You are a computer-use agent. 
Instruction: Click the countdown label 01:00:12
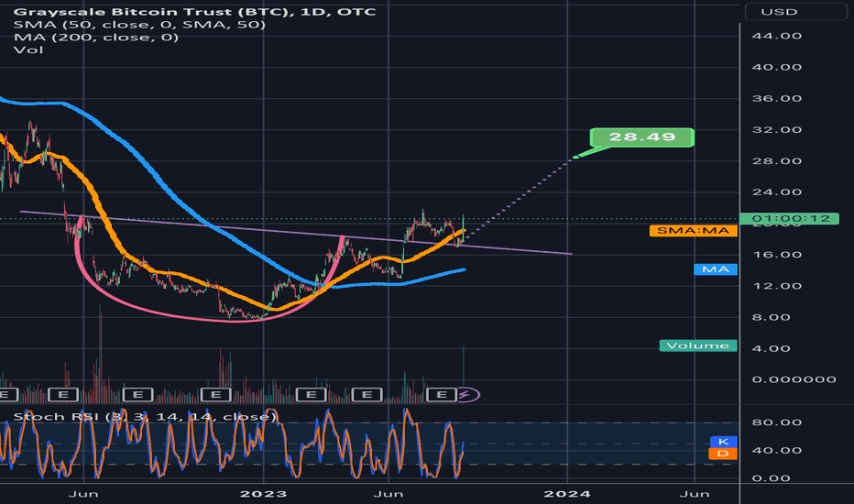790,218
